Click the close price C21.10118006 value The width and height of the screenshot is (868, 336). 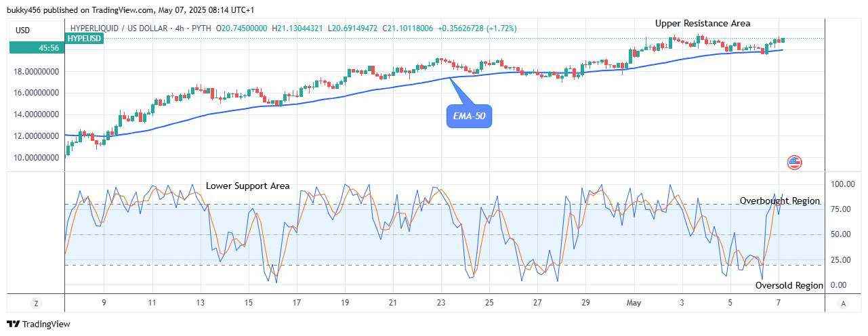coord(409,28)
